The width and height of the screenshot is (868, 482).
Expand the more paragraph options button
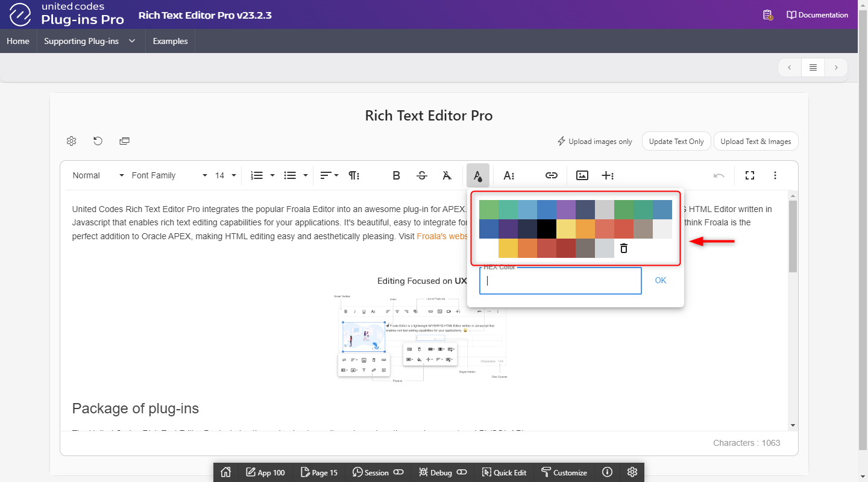tap(354, 175)
